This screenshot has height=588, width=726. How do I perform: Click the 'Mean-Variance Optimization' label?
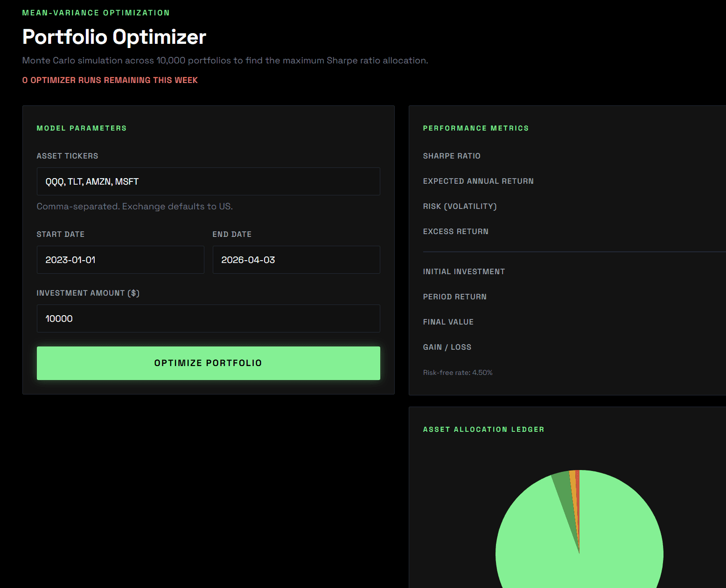(x=96, y=13)
